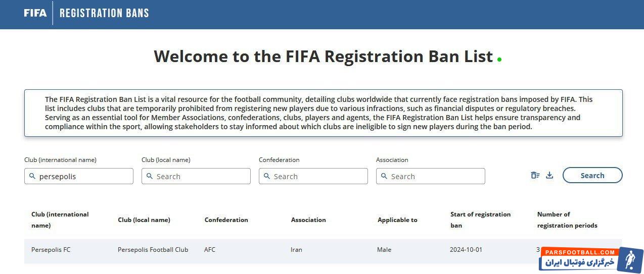
Task: Click magnifier icon in local name field
Action: click(150, 176)
